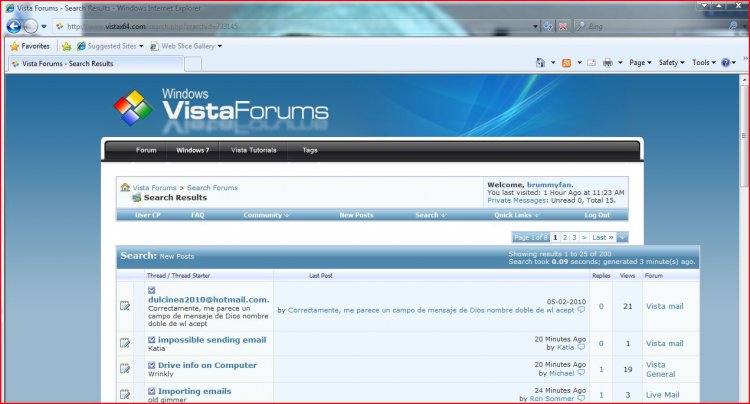The image size is (750, 404).
Task: Click go-to-last-post icon next to Katia
Action: 581,348
